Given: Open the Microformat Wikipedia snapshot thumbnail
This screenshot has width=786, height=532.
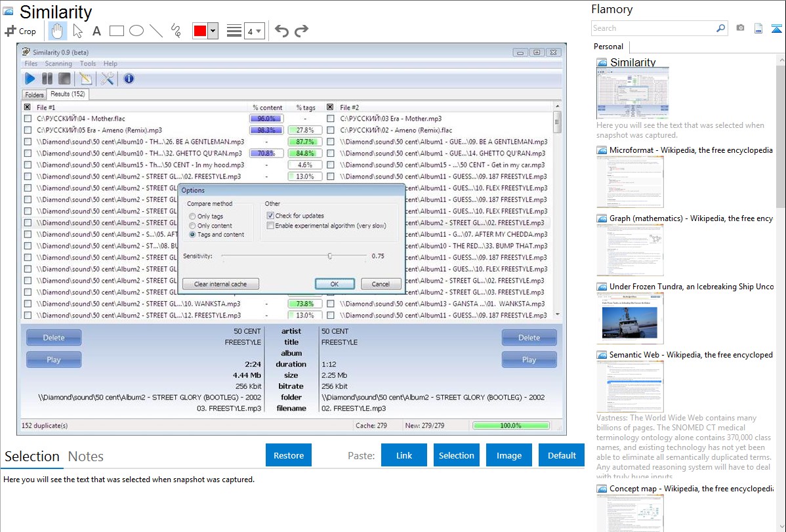Looking at the screenshot, I should click(x=630, y=182).
